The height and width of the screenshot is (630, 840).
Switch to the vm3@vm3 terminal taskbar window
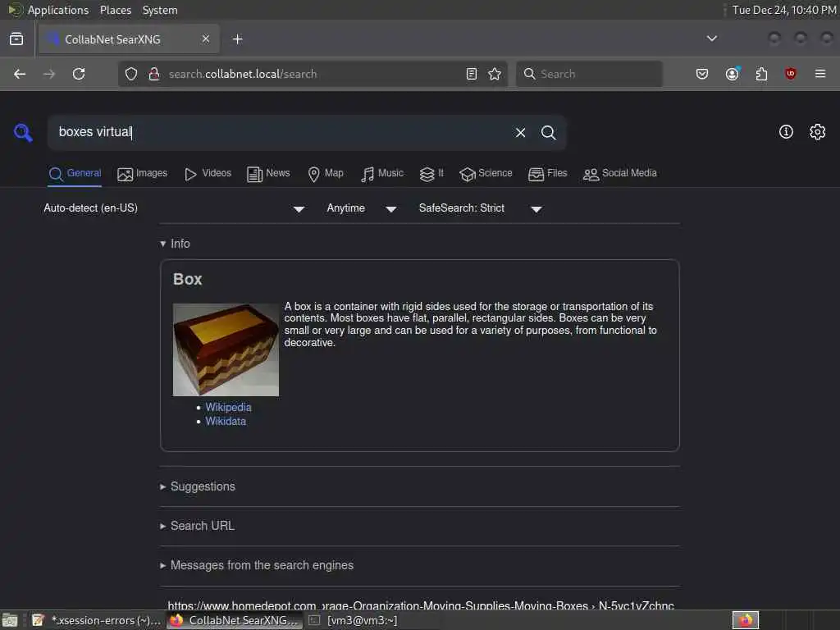354,620
